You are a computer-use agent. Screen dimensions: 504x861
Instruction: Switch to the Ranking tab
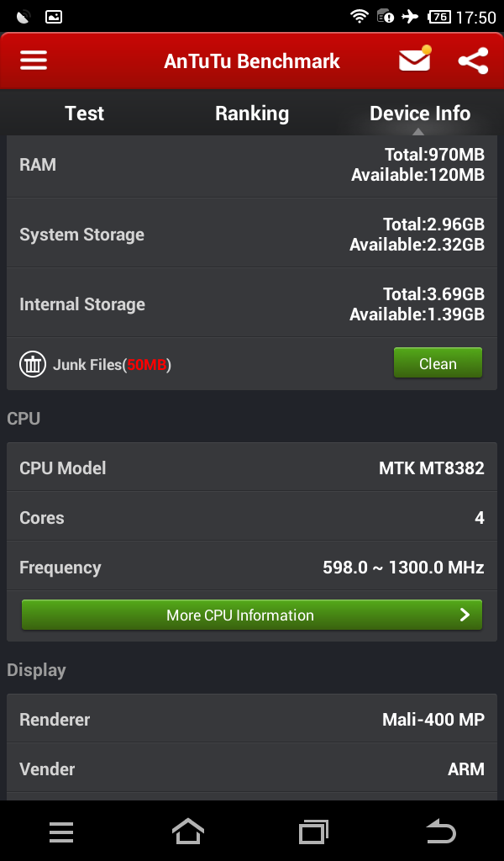(252, 114)
